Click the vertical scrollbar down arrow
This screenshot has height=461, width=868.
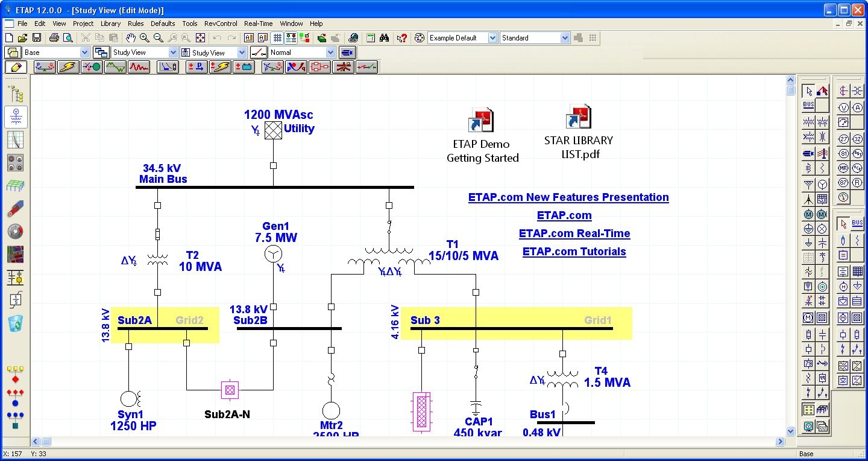click(791, 431)
